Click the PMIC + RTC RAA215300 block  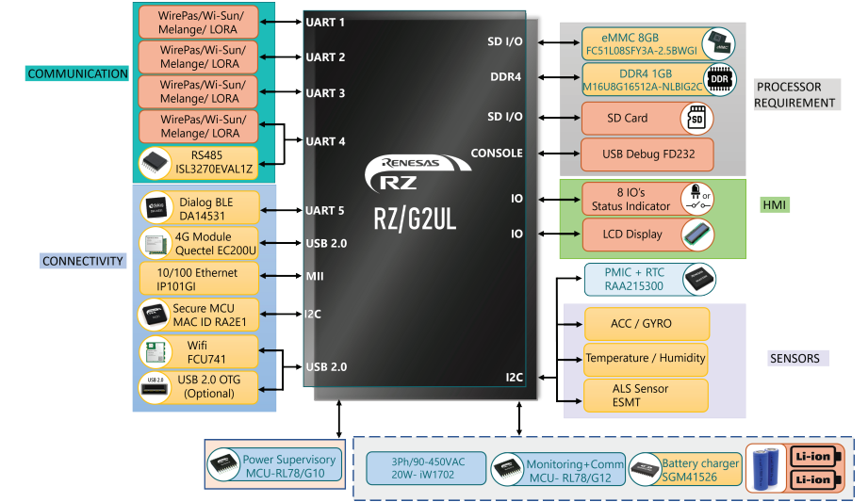point(650,280)
